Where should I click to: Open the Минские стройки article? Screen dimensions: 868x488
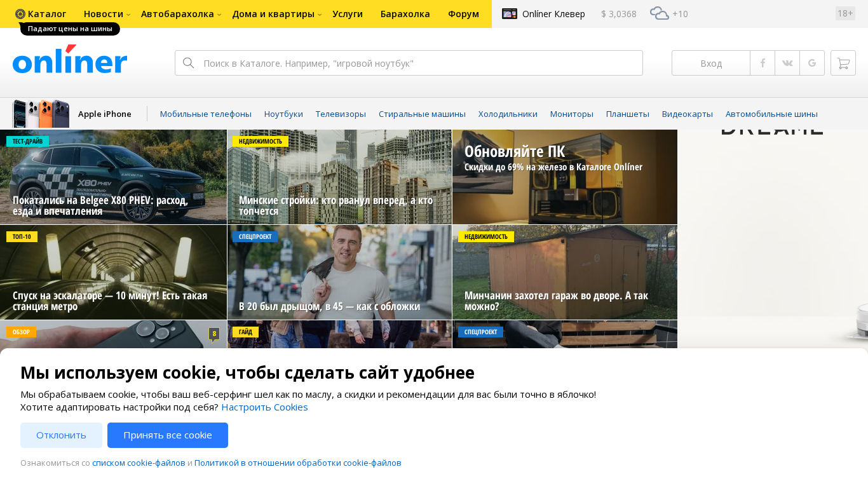tap(339, 177)
